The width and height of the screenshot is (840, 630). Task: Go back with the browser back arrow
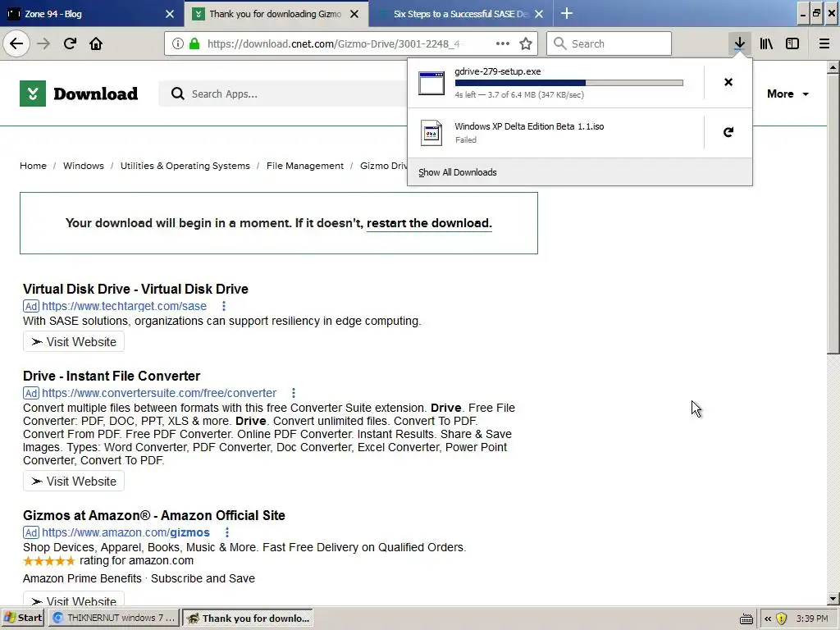[x=16, y=43]
